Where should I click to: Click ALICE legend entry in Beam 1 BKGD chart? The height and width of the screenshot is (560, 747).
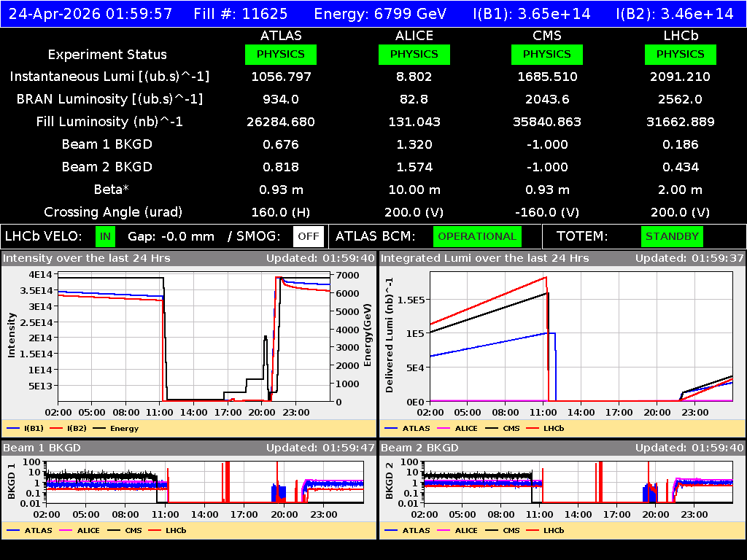80,530
